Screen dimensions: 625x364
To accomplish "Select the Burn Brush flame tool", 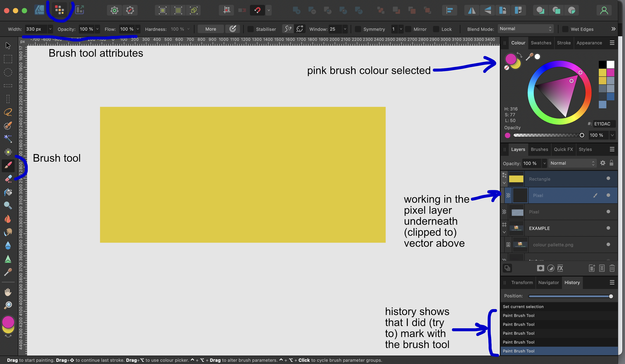I will [8, 219].
